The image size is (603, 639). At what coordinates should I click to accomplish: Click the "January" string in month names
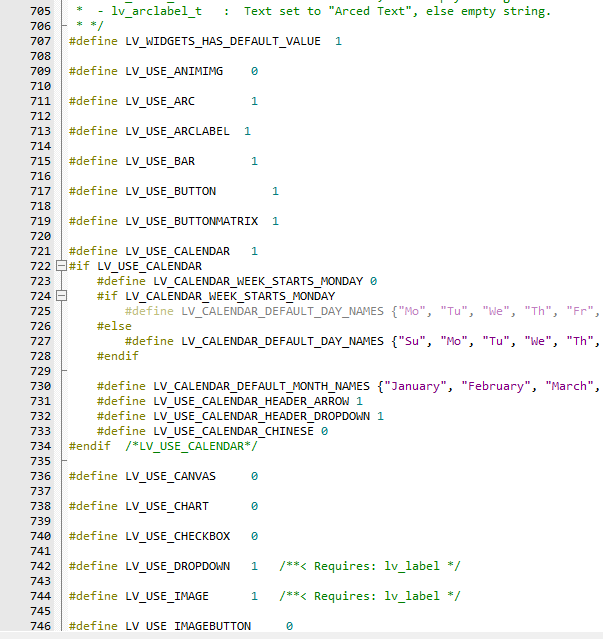click(x=418, y=386)
